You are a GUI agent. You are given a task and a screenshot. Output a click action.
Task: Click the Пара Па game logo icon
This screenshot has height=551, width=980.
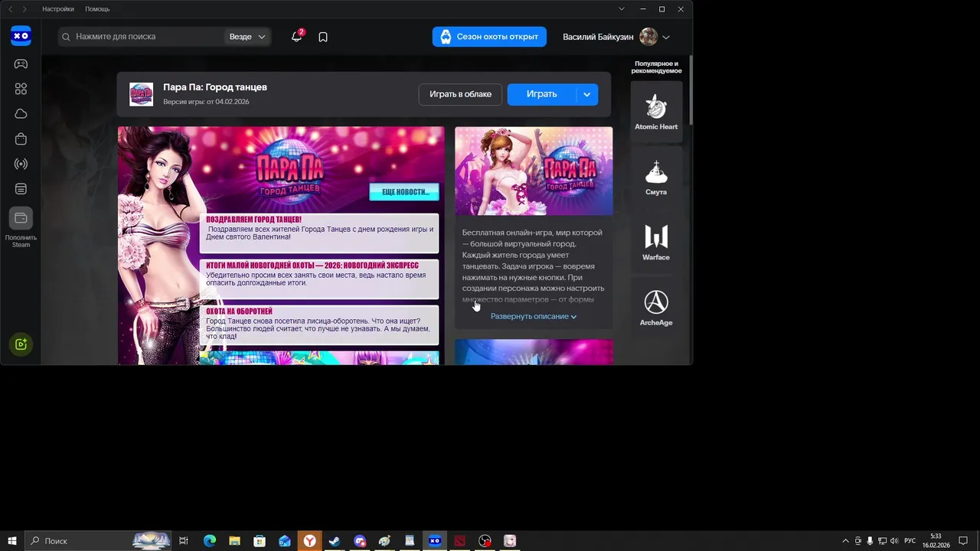pos(141,94)
